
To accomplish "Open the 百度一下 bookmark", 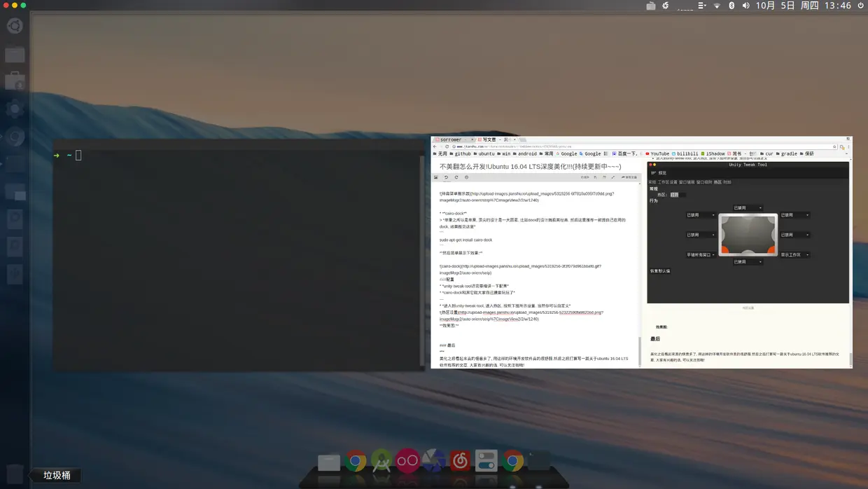I will 625,153.
